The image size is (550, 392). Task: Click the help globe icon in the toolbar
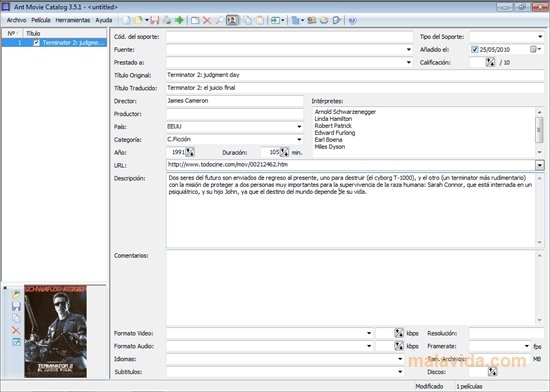point(353,20)
